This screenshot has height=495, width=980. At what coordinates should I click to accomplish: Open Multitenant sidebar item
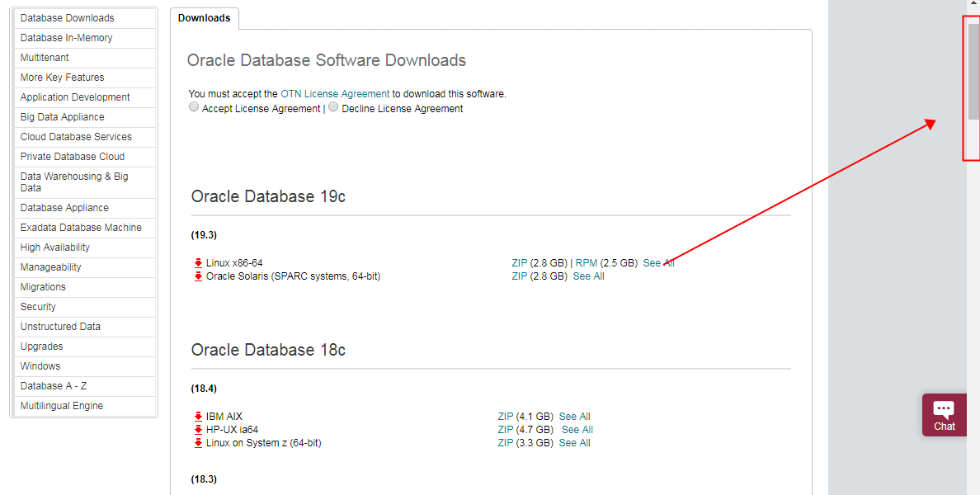point(85,58)
